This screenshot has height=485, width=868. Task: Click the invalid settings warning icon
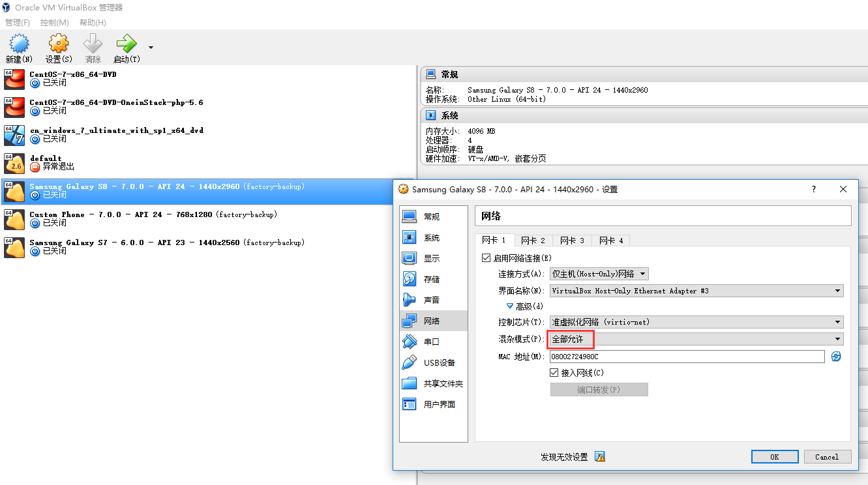click(x=600, y=457)
